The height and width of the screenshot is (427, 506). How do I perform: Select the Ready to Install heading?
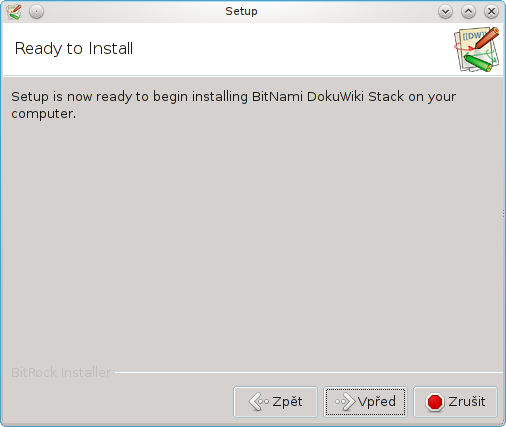[x=74, y=49]
